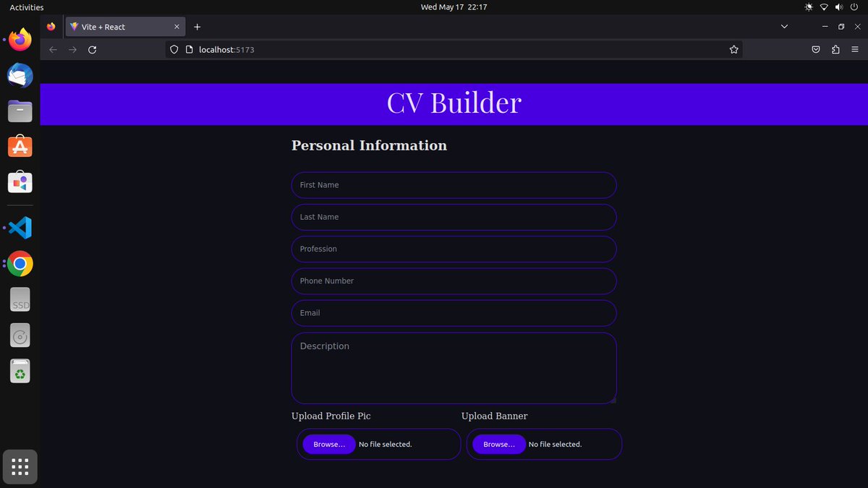Go back one page
868x488 pixels.
tap(53, 50)
